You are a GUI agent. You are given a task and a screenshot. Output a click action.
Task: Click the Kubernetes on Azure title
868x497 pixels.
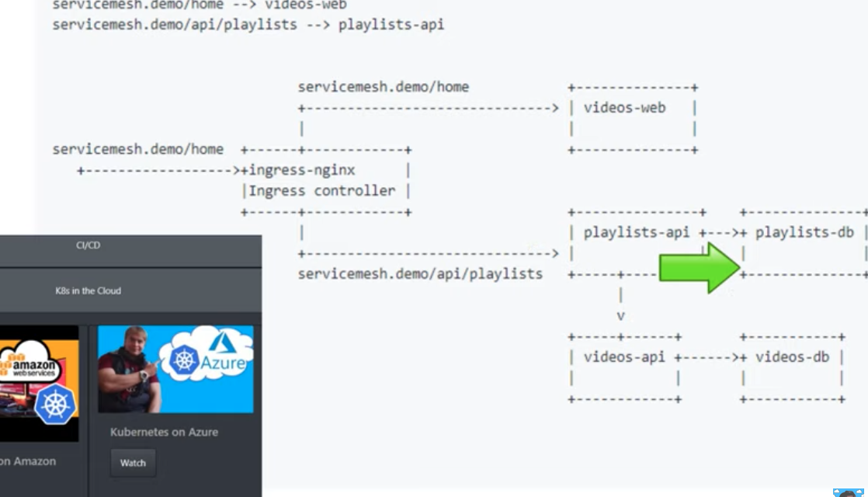[x=164, y=432]
